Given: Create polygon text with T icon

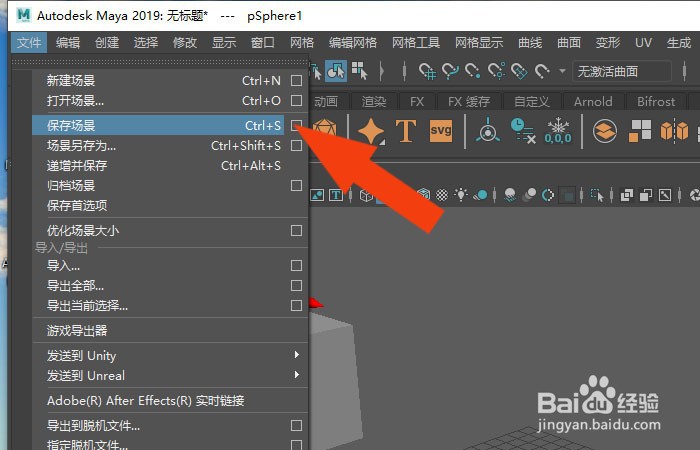Looking at the screenshot, I should [406, 131].
